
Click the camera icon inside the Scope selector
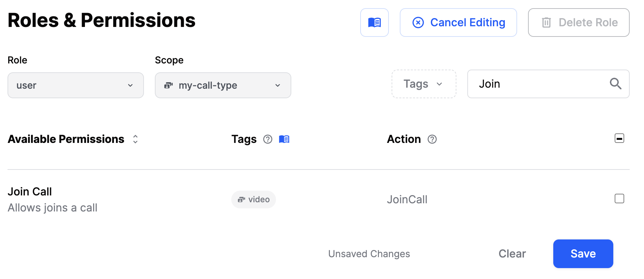[x=168, y=85]
